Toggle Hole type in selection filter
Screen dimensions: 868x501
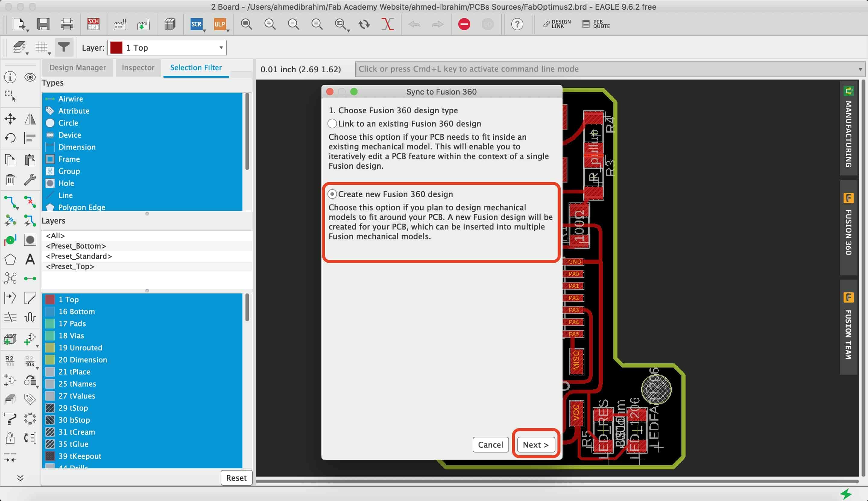click(142, 183)
